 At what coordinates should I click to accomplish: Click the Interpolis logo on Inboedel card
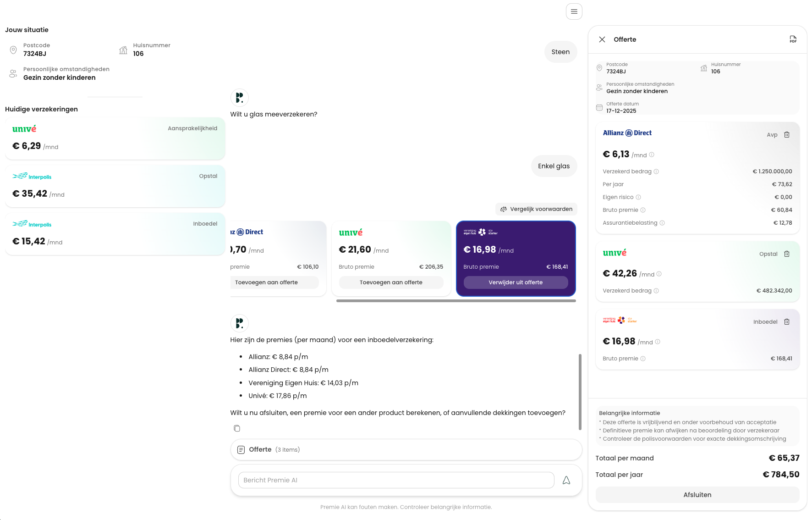(32, 224)
